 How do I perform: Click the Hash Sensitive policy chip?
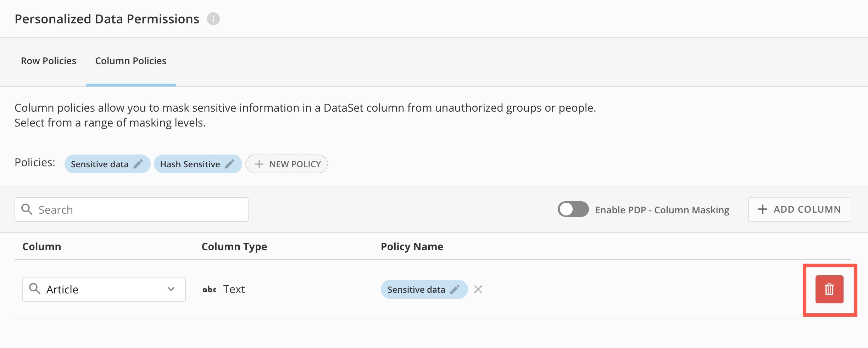[x=190, y=164]
